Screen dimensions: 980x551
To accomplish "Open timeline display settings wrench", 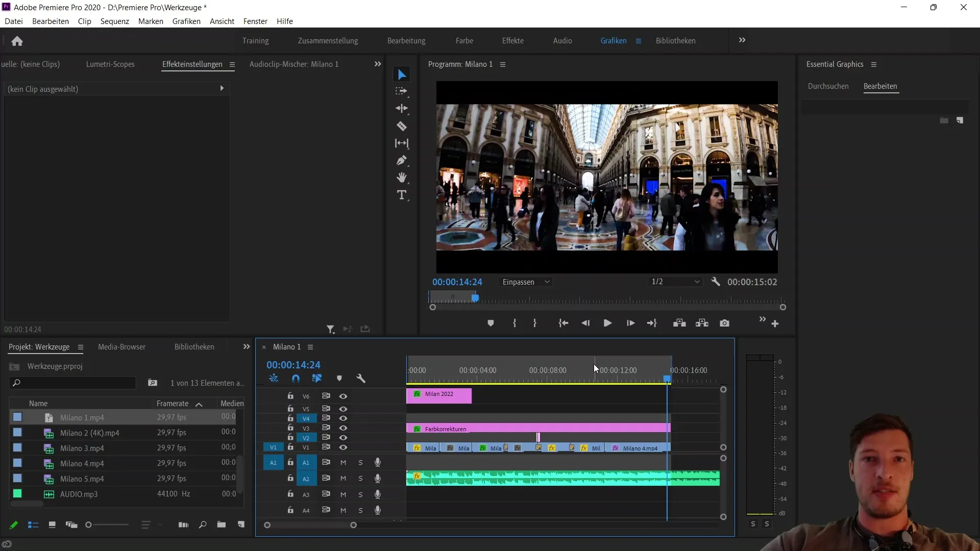I will [361, 379].
